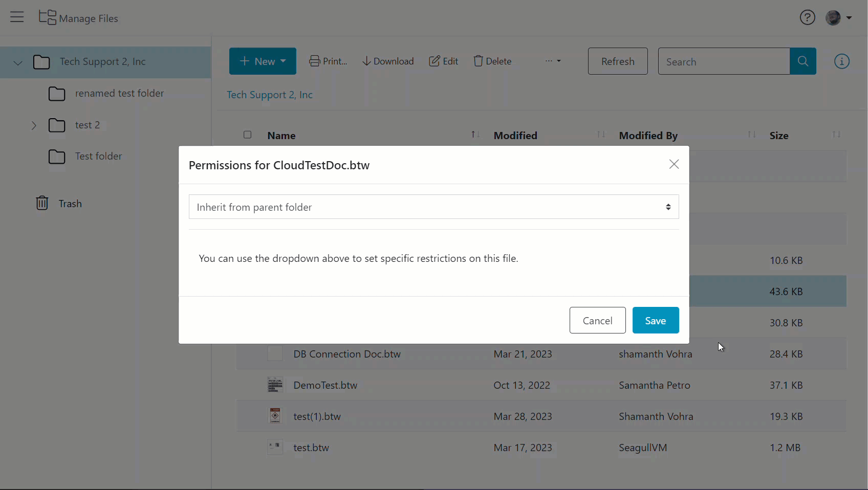The height and width of the screenshot is (490, 868).
Task: Click the Edit toolbar button
Action: point(443,61)
